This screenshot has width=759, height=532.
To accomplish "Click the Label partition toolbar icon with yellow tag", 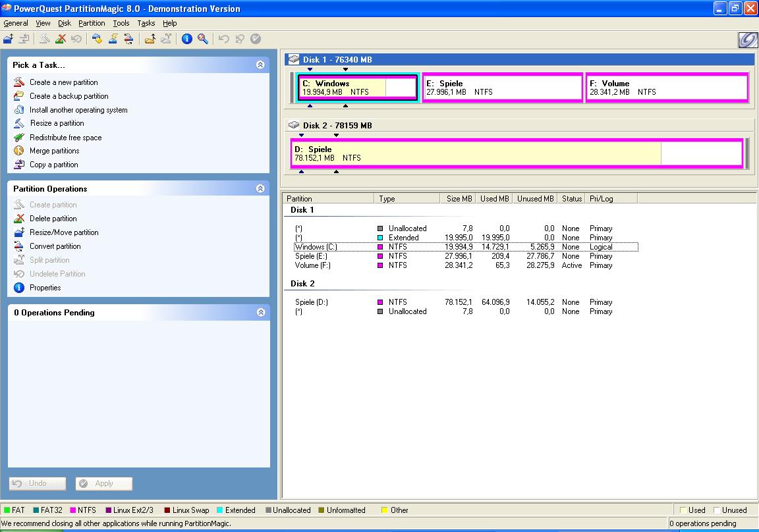I will click(98, 39).
